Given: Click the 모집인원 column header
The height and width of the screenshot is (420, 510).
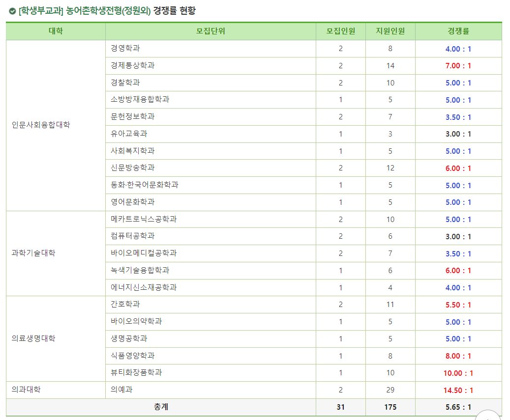Looking at the screenshot, I should click(x=340, y=31).
